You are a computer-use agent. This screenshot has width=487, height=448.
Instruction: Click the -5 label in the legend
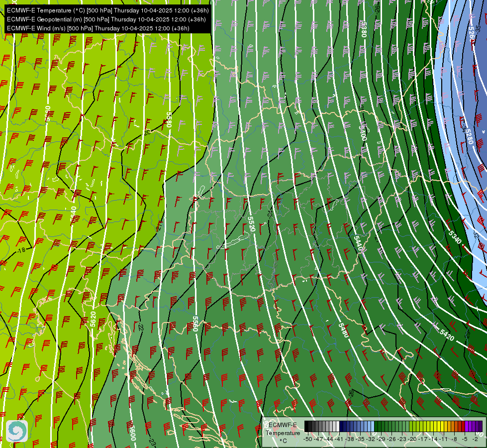coord(464,439)
